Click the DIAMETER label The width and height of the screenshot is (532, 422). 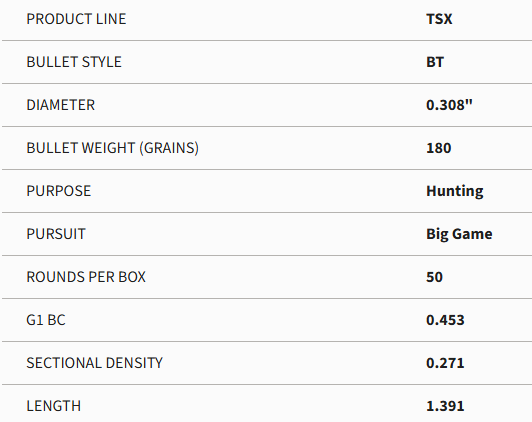click(x=61, y=105)
